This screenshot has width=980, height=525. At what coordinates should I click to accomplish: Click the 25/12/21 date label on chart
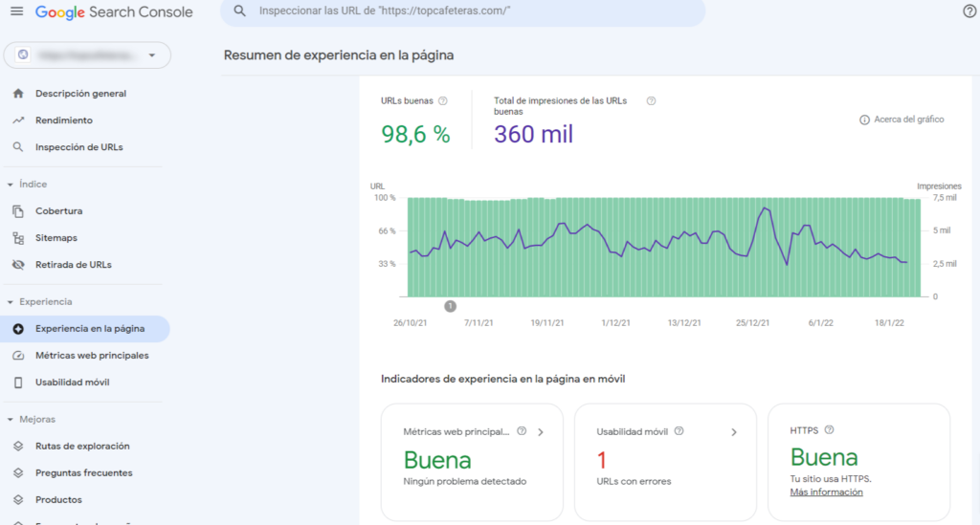[752, 322]
